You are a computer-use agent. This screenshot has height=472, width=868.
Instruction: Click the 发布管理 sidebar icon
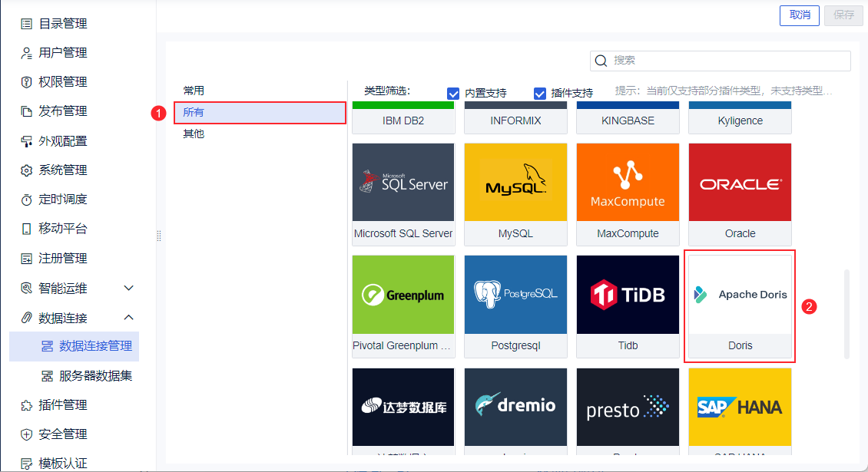coord(26,111)
